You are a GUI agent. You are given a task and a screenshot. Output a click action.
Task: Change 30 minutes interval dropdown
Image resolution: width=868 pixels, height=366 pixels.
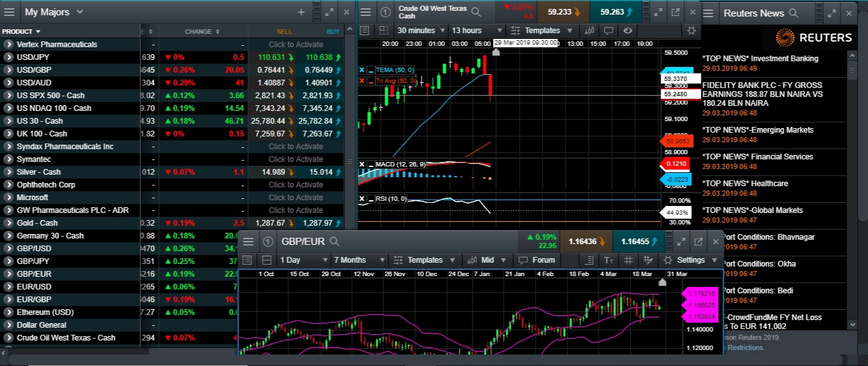coord(420,31)
